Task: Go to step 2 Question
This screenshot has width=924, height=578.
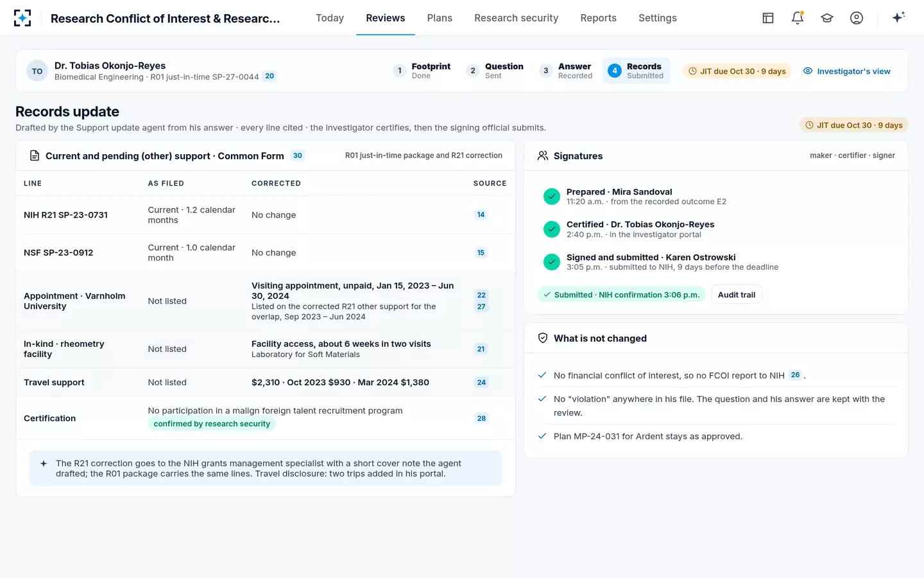Action: 495,71
